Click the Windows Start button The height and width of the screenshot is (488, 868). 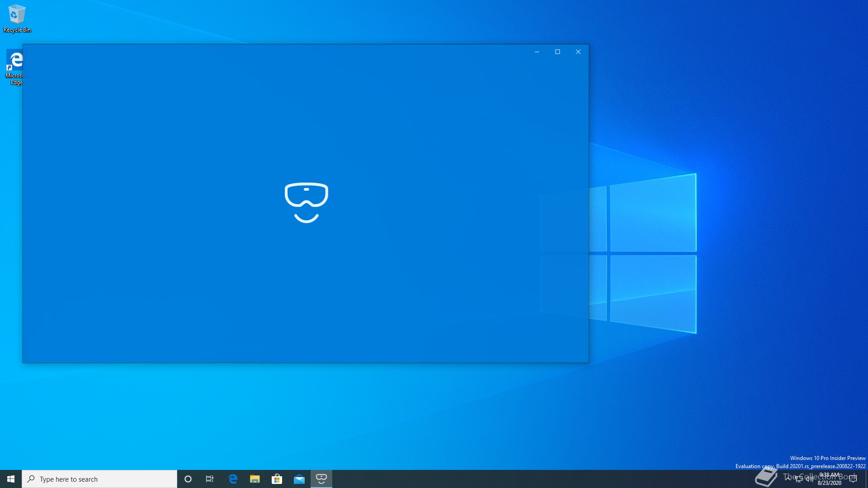coord(11,479)
